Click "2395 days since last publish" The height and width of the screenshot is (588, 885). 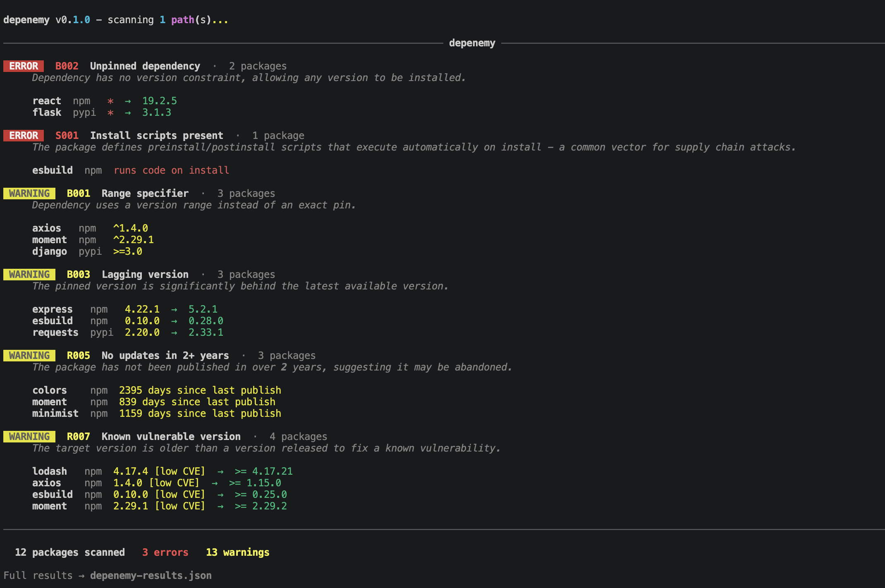pyautogui.click(x=200, y=390)
